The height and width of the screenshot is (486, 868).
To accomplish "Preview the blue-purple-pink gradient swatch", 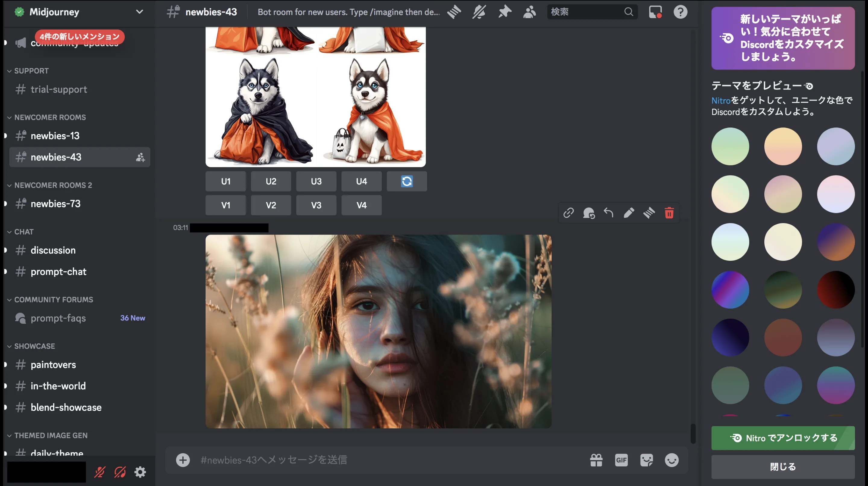I will point(730,289).
